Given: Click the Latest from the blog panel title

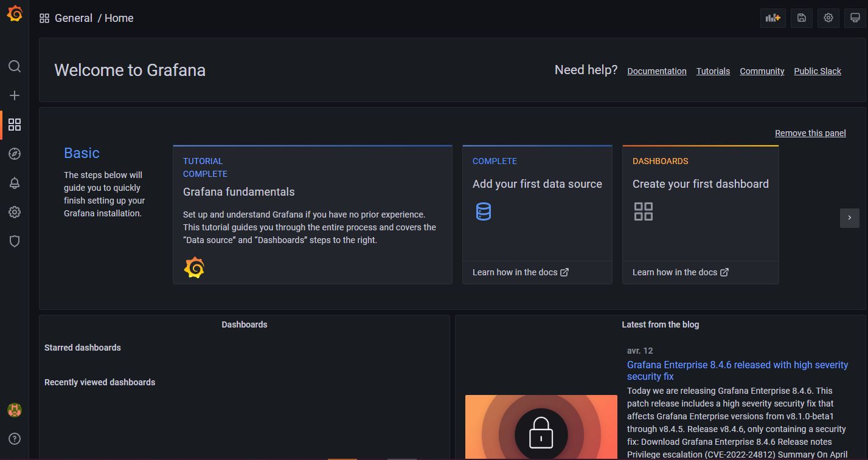Looking at the screenshot, I should point(661,324).
